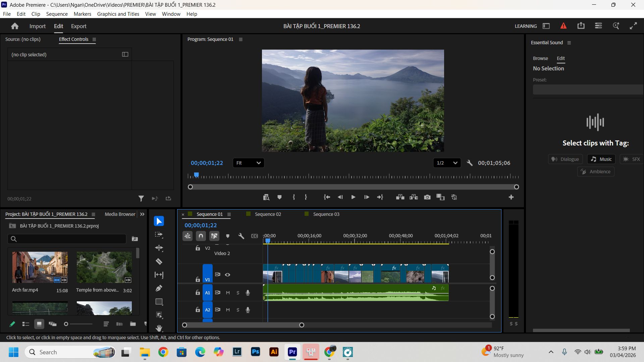The width and height of the screenshot is (644, 362).
Task: Mute audio track A1
Action: tap(228, 293)
